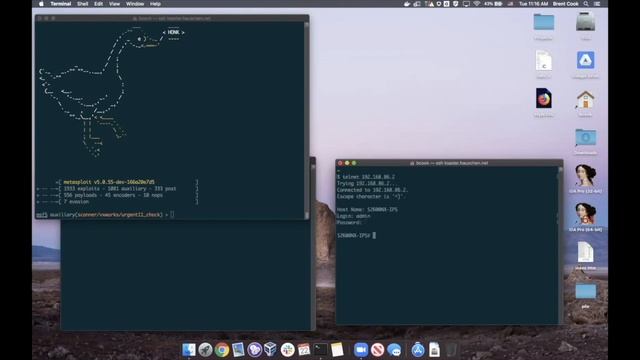Open Launchpad rocket icon in Dock
This screenshot has width=640, height=360.
pos(205,350)
